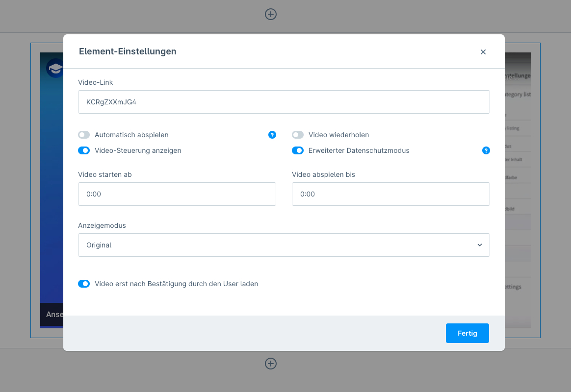Disable the Video-Steuerung anzeigen toggle
Image resolution: width=571 pixels, height=392 pixels.
click(x=84, y=150)
